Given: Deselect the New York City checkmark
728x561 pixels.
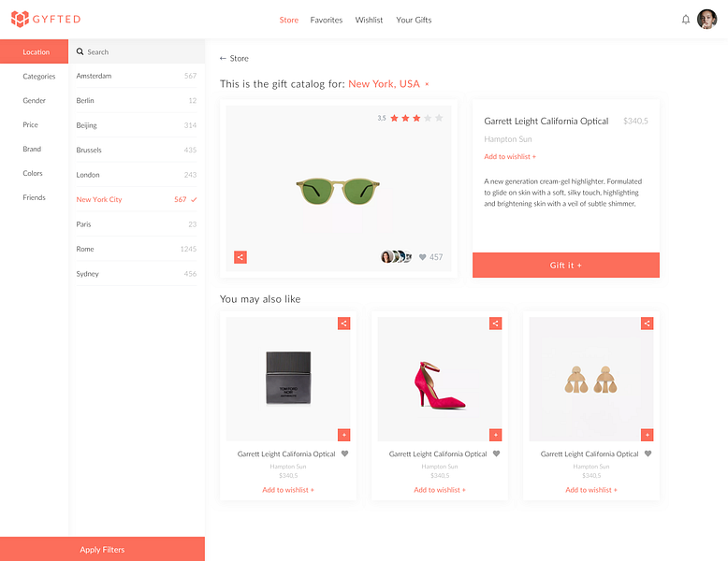Looking at the screenshot, I should [194, 199].
